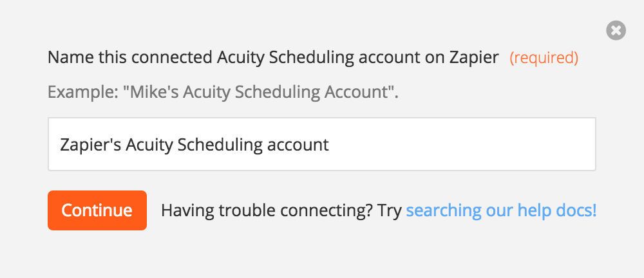Focus the account name input field
The image size is (644, 278).
[x=321, y=144]
